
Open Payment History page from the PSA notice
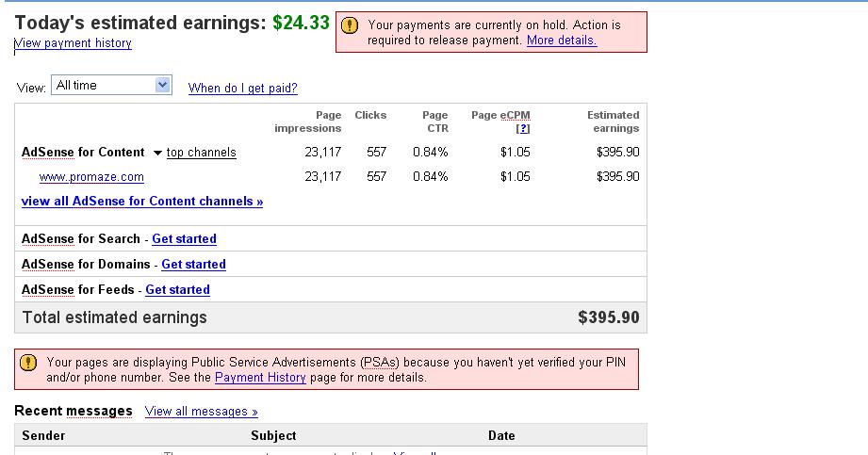point(260,378)
